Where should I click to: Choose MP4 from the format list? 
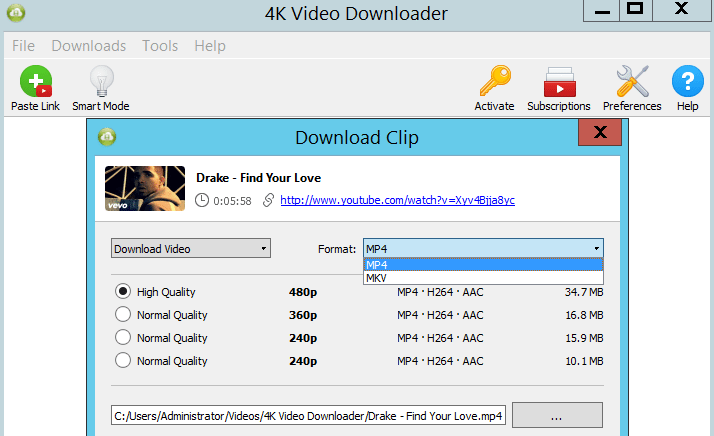483,265
